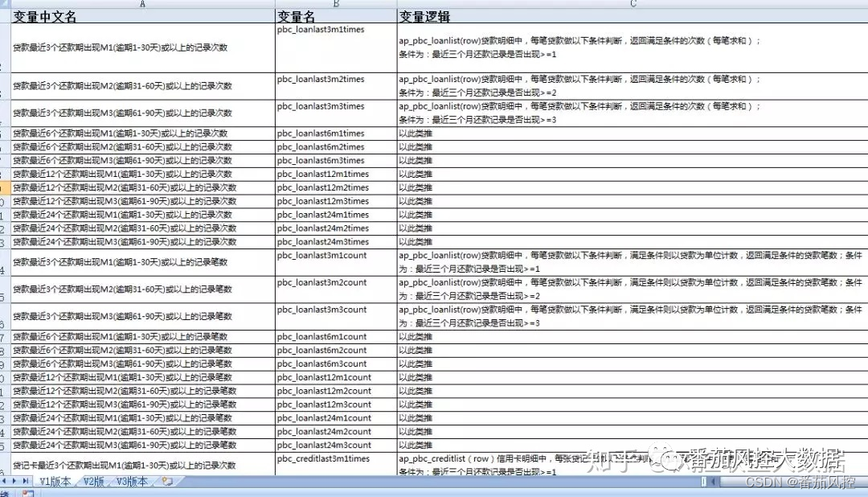
Task: Select cell pbc_loanlast6m3times
Action: pos(336,161)
